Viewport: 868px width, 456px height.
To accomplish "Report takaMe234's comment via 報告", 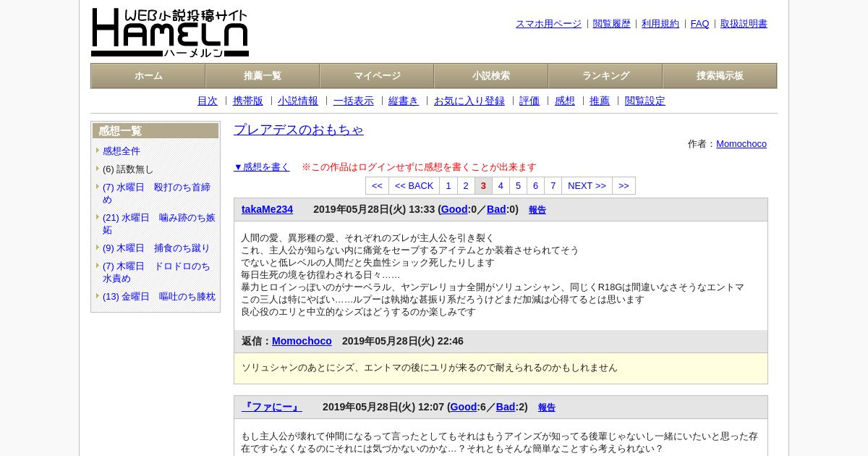I will click(x=537, y=211).
